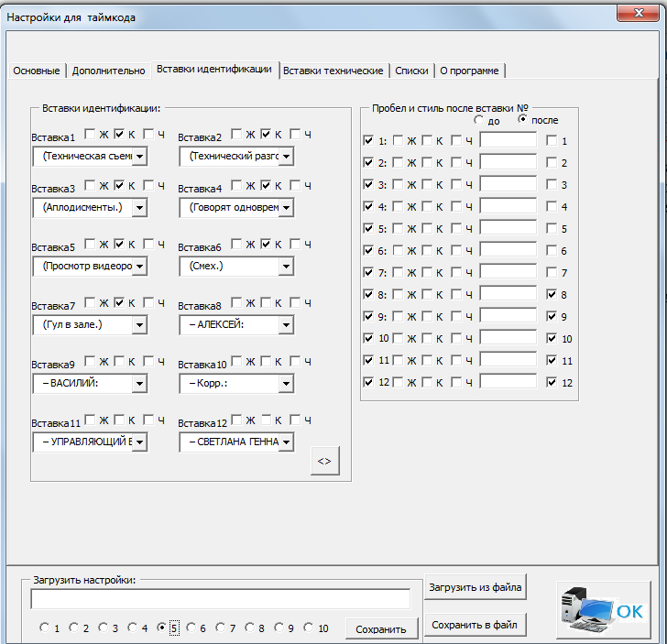Expand the Вставка5 Просмотр видеоролика dropdown
This screenshot has height=644, width=667.
click(139, 267)
